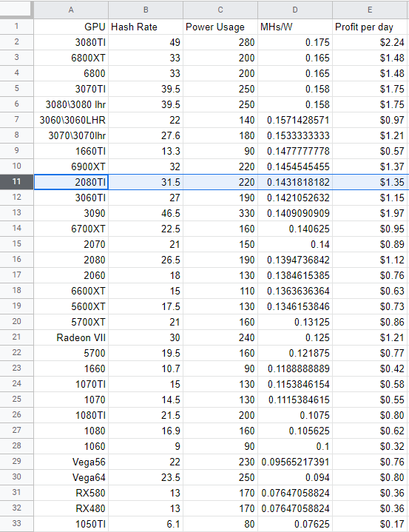
Task: Select row 33 header
Action: (x=16, y=524)
